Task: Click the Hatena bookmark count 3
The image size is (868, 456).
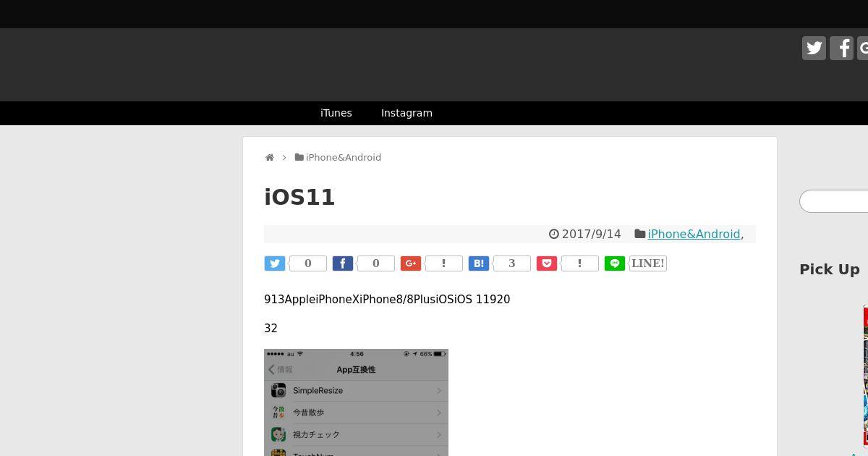Action: (512, 263)
